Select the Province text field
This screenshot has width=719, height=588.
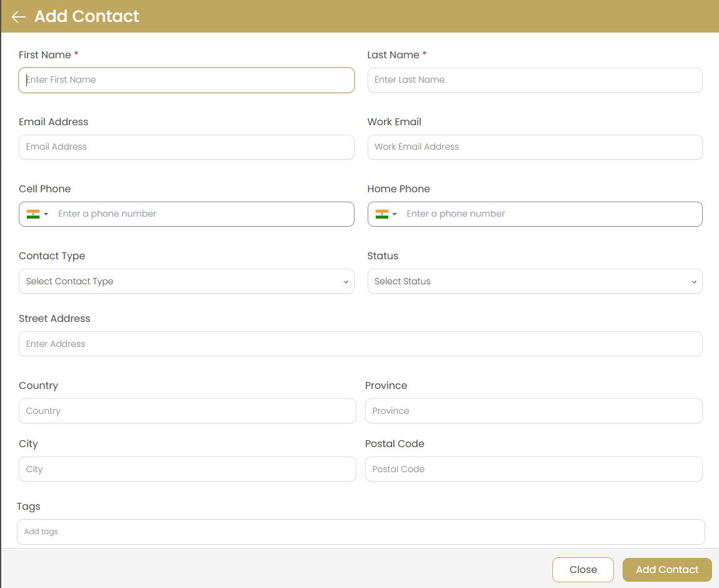tap(534, 411)
